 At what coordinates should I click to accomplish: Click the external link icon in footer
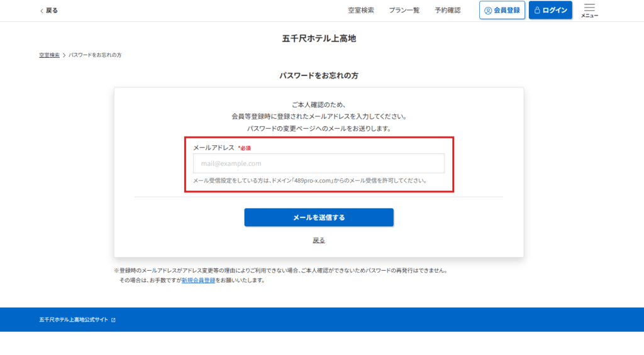coord(113,320)
